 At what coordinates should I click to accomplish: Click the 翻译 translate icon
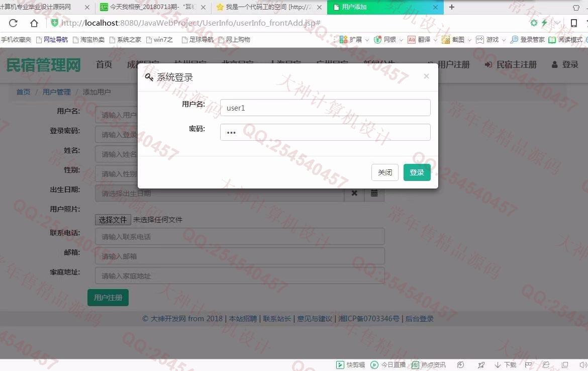pyautogui.click(x=412, y=39)
